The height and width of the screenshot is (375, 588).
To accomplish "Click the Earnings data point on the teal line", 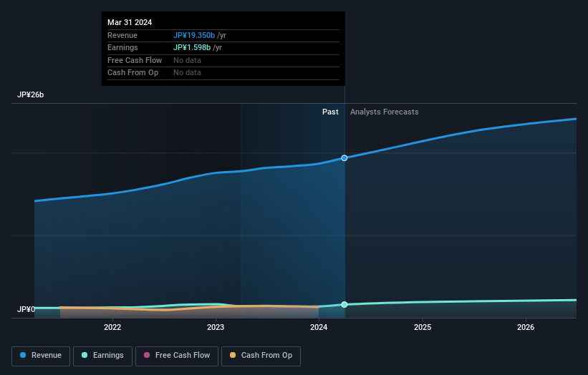I will (344, 305).
